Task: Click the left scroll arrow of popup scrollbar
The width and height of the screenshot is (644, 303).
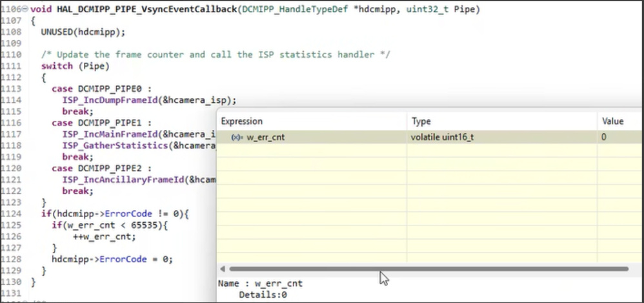Action: pyautogui.click(x=222, y=269)
